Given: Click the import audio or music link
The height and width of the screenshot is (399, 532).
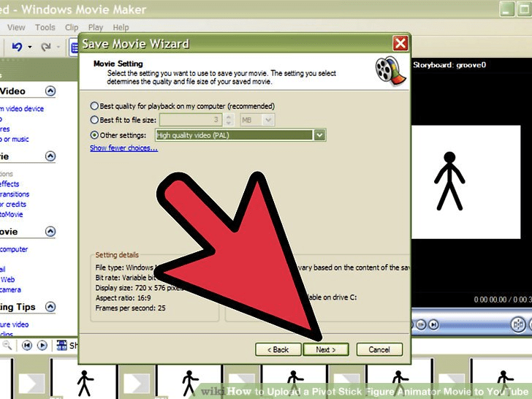Looking at the screenshot, I should (x=15, y=139).
